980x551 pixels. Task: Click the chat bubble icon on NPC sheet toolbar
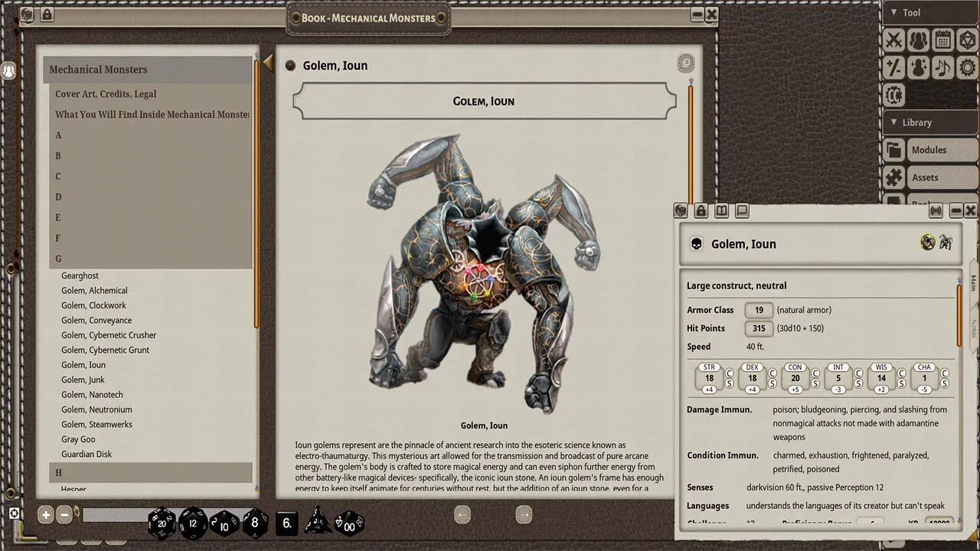(741, 210)
